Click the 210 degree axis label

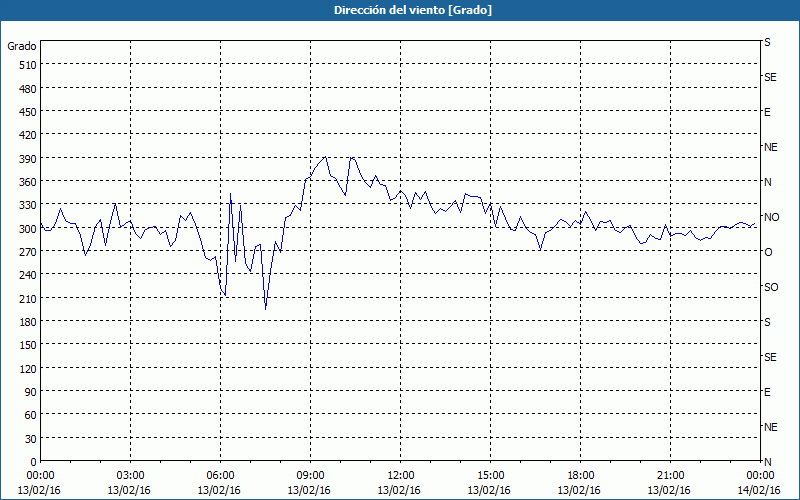(x=29, y=299)
